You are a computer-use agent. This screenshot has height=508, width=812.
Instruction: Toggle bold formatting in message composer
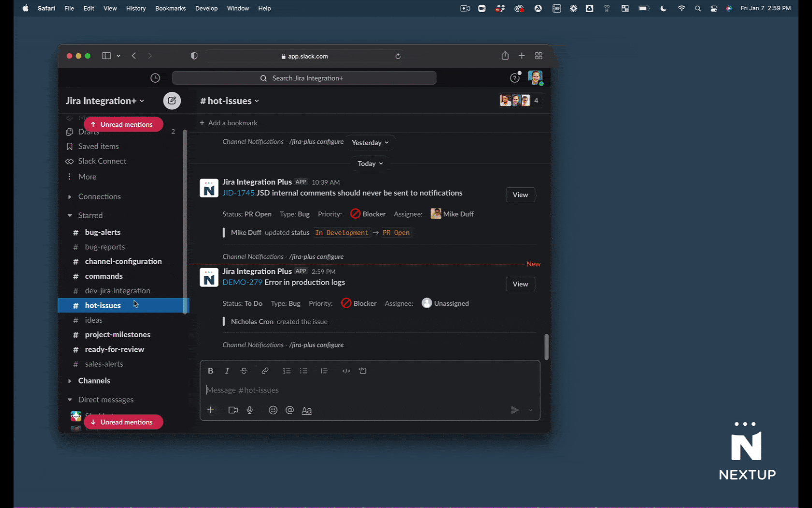pos(210,371)
